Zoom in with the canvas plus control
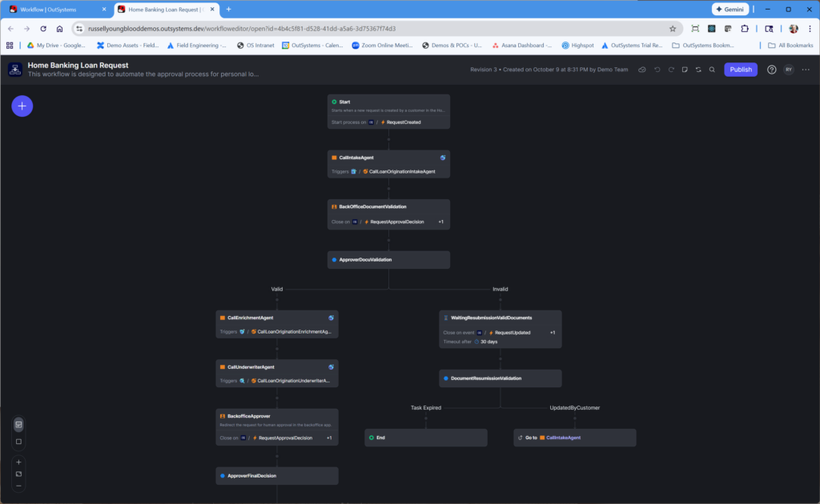 19,462
